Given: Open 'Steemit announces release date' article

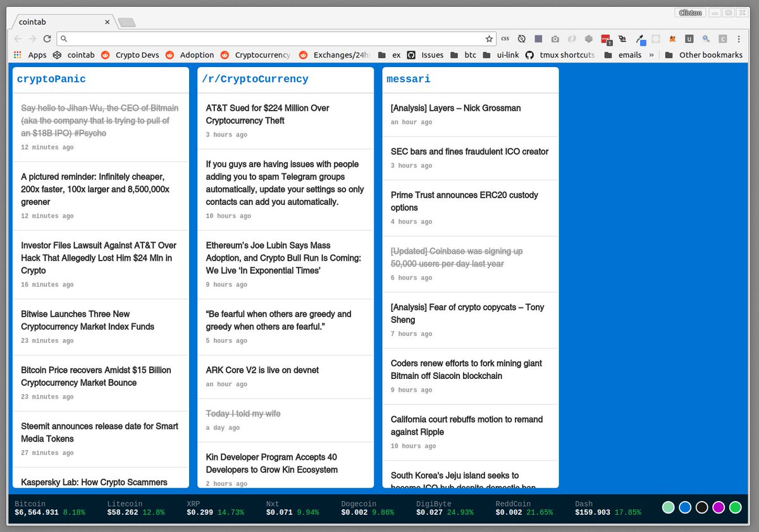Looking at the screenshot, I should click(x=99, y=433).
